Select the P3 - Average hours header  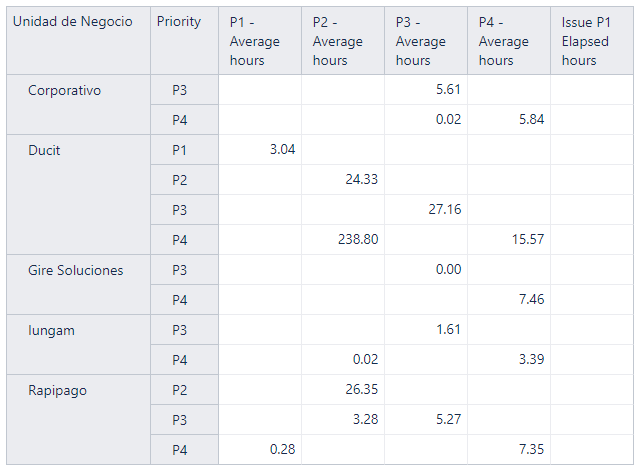pyautogui.click(x=426, y=41)
